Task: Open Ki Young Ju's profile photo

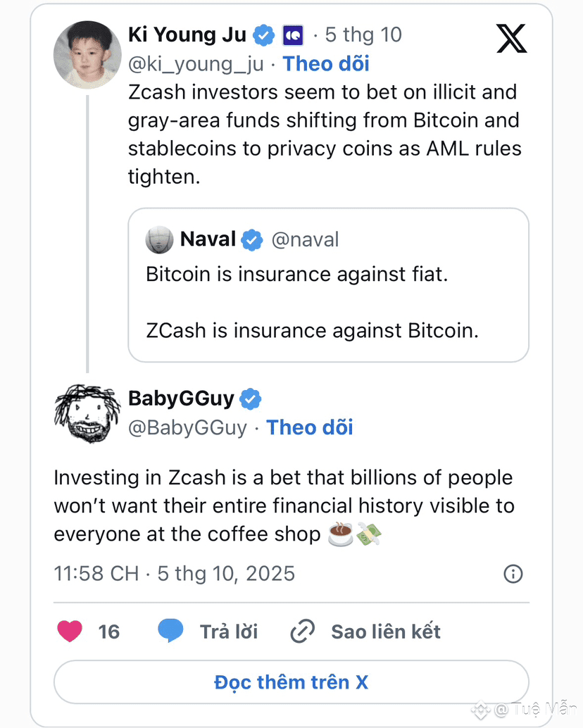Action: 87,55
